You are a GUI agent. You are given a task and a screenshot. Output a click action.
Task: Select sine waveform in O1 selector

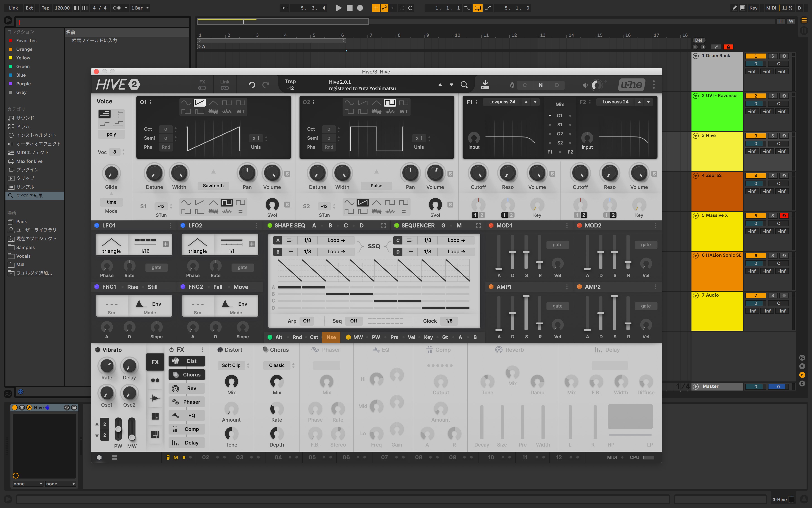pos(186,103)
